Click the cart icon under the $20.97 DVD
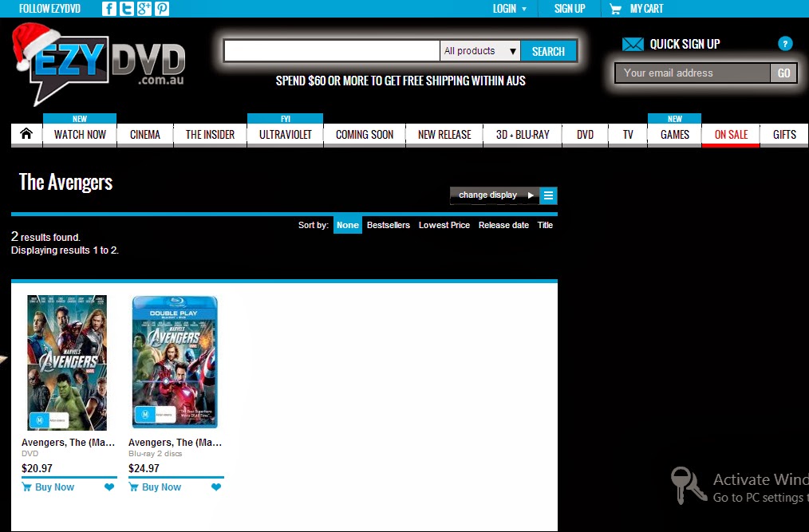 (27, 487)
